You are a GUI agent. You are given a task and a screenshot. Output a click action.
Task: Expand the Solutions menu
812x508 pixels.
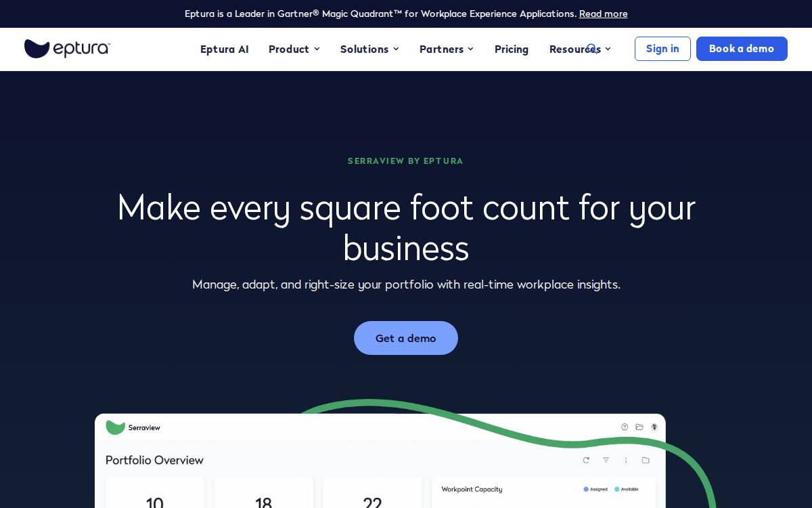pos(369,49)
